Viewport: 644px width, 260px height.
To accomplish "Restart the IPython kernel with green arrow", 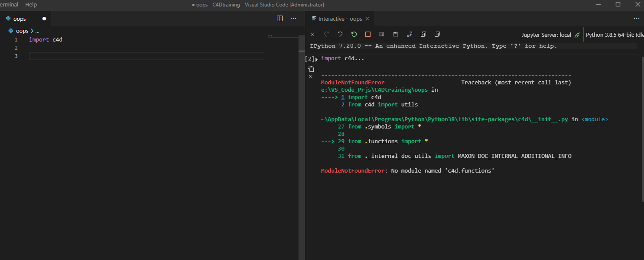I will point(354,34).
